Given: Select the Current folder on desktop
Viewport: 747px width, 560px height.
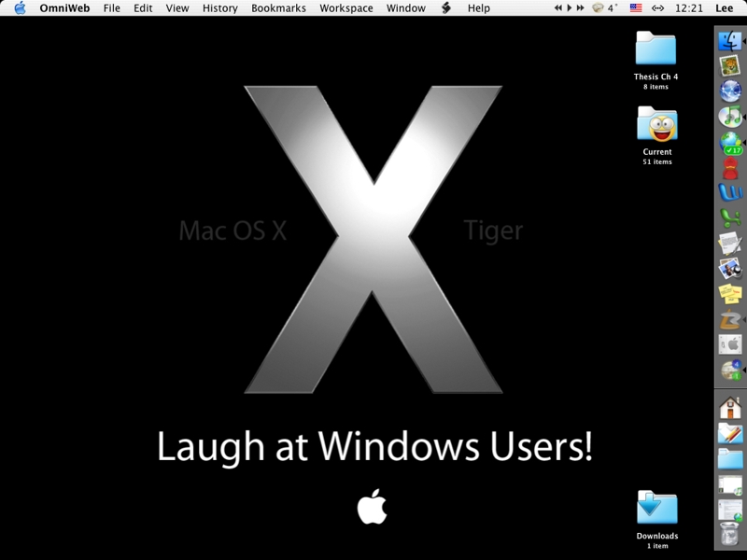Looking at the screenshot, I should pos(656,124).
